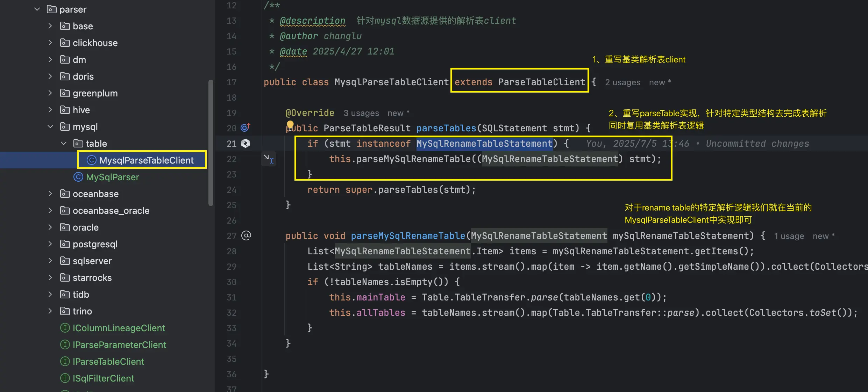Screen dimensions: 868x392
Task: Expand the postgresql package
Action: pyautogui.click(x=50, y=244)
